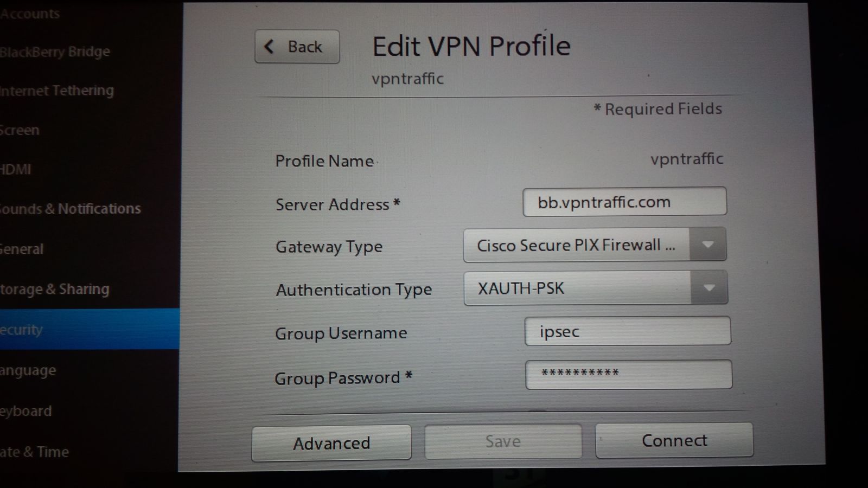This screenshot has width=868, height=488.
Task: Go back using the Back button
Action: point(297,47)
